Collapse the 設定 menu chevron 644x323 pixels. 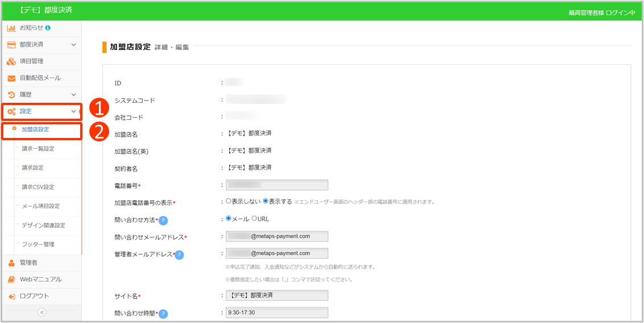(73, 111)
